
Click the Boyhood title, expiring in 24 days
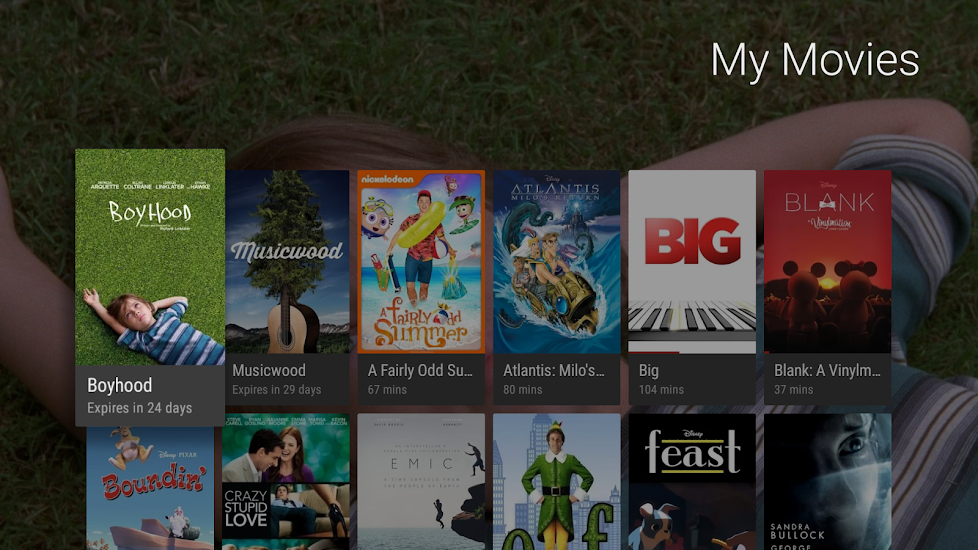coord(120,386)
